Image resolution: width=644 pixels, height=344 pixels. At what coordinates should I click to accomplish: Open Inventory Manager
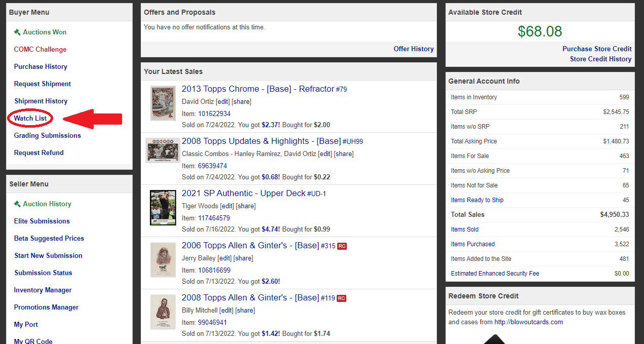[43, 290]
